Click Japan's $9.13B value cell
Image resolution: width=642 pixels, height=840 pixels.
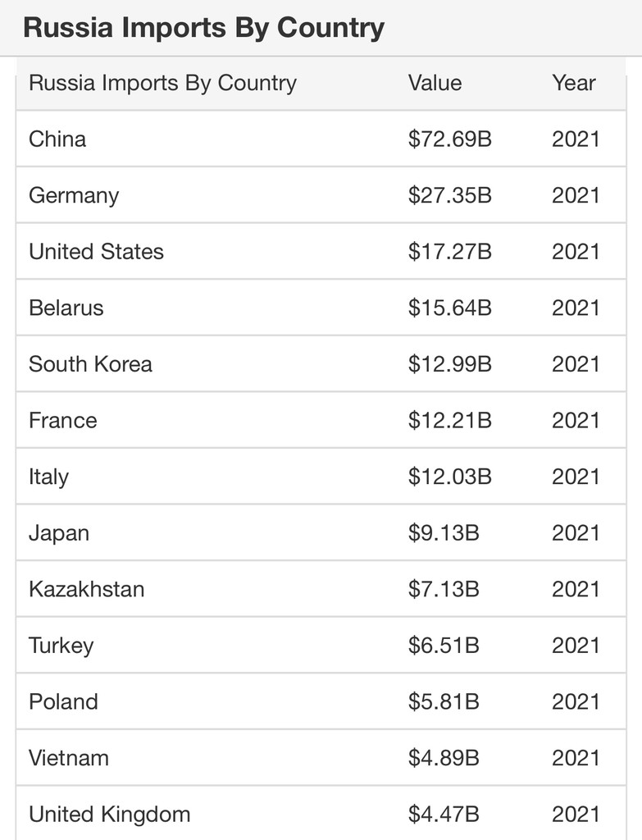pyautogui.click(x=444, y=533)
